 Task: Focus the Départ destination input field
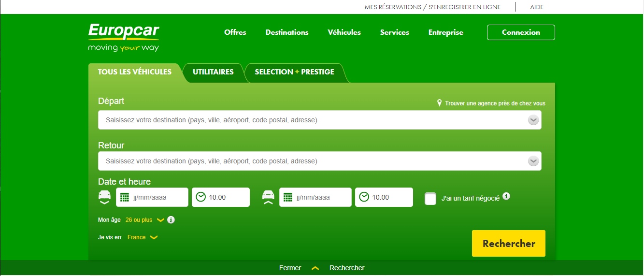coord(320,120)
